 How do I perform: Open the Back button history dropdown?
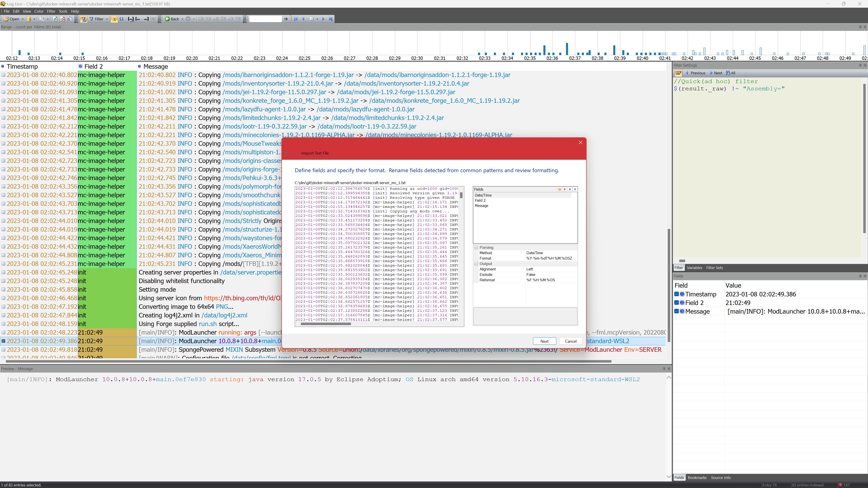click(182, 19)
